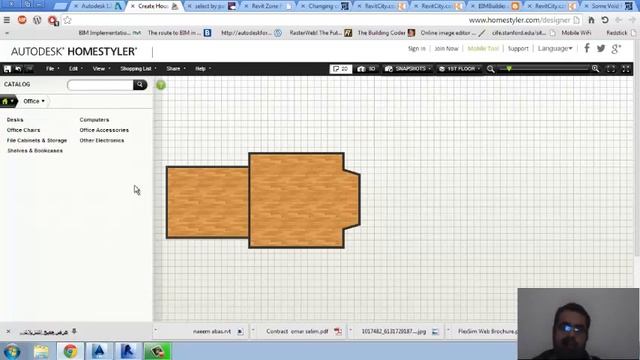Switch to the select by browser tab
640x360 pixels.
[x=211, y=6]
